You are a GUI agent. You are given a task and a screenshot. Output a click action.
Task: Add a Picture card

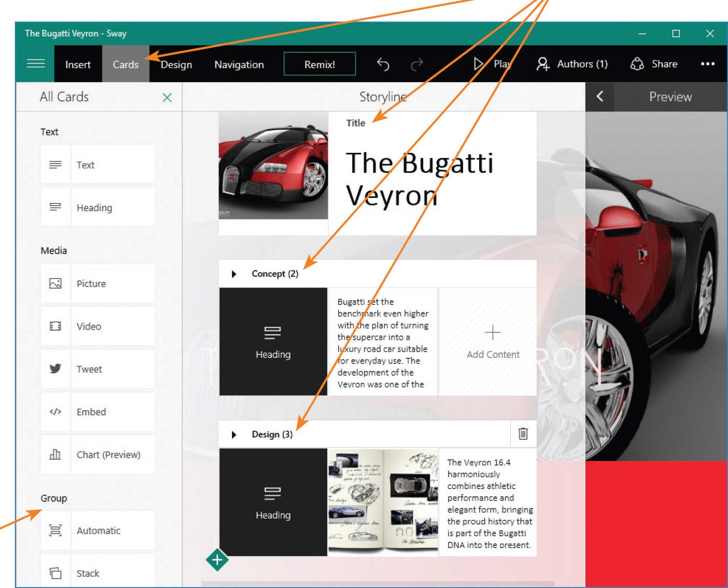pos(97,283)
